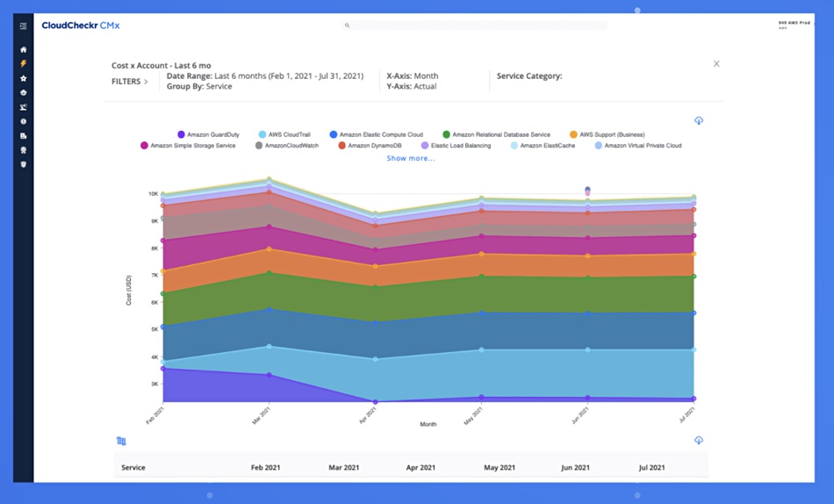Image resolution: width=834 pixels, height=504 pixels.
Task: Toggle AmazonCloudWatch legend series
Action: [287, 145]
